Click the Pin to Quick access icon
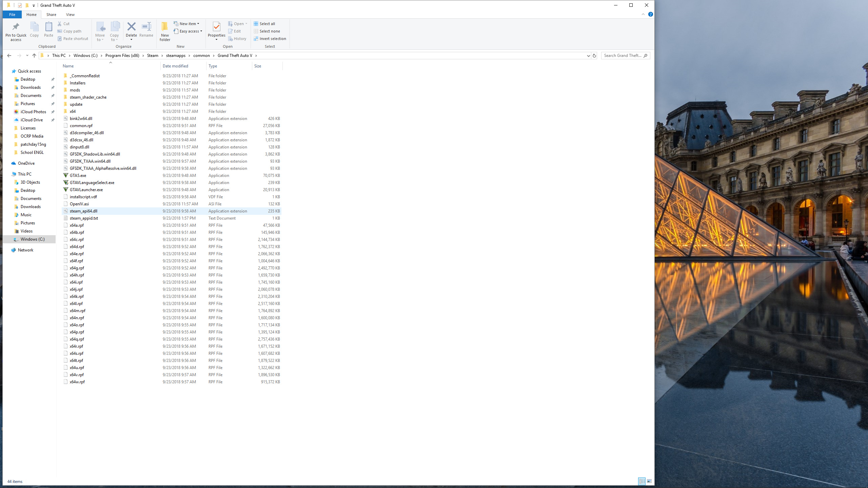The image size is (868, 488). click(x=16, y=27)
